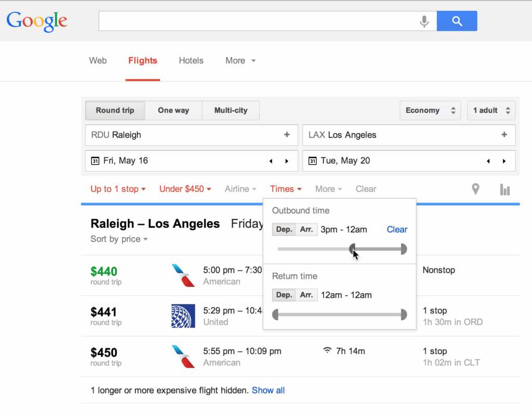
Task: Open the More filters dropdown
Action: (328, 189)
